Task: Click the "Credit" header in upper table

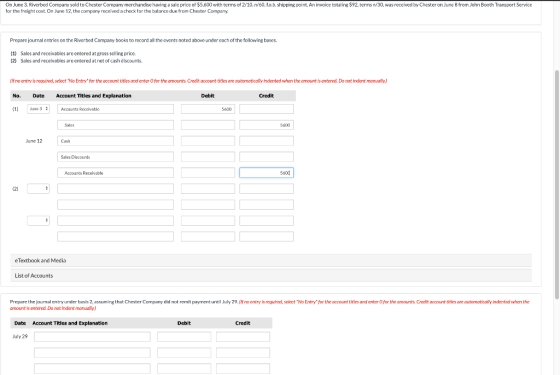Action: click(266, 96)
